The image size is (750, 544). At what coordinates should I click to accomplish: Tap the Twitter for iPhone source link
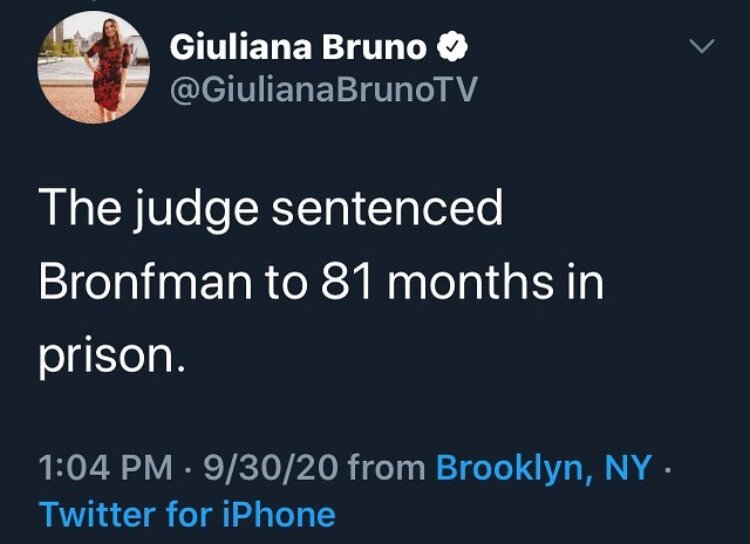tap(187, 515)
